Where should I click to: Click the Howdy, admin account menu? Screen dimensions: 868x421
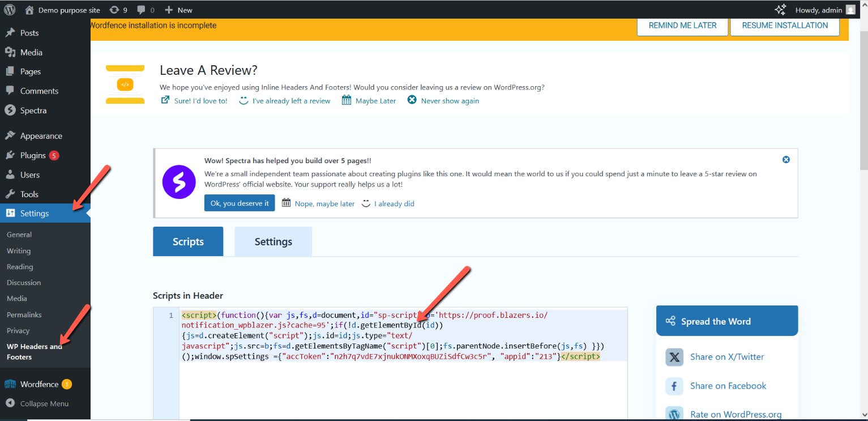(826, 10)
